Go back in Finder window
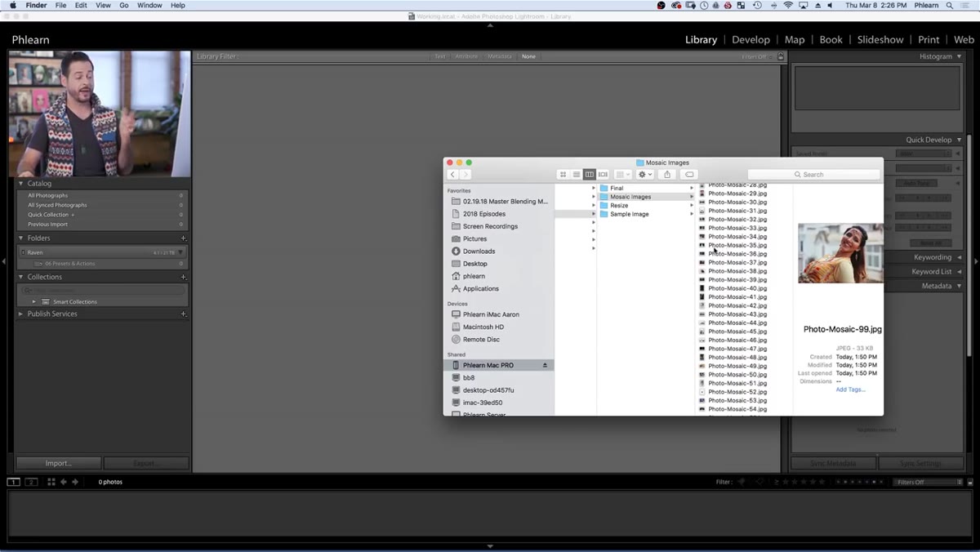Viewport: 980px width, 552px height. tap(452, 175)
